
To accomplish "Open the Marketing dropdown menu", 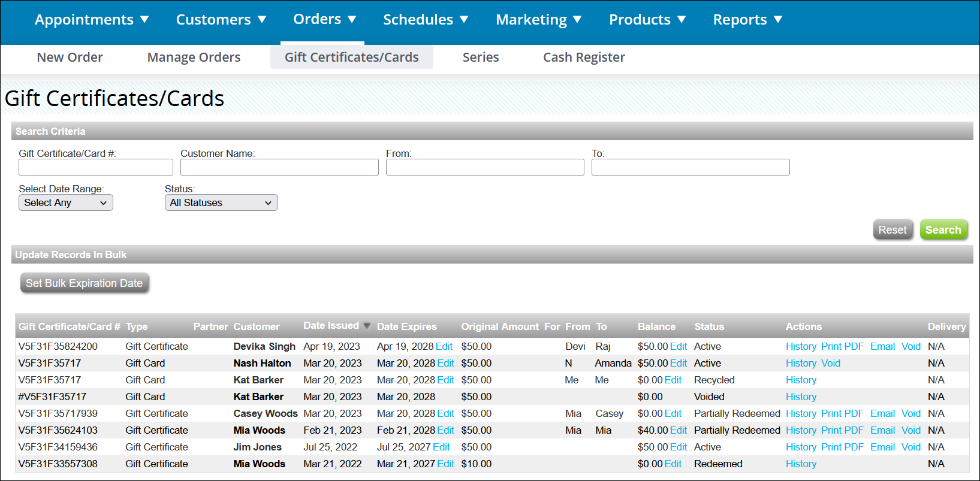I will click(x=538, y=20).
